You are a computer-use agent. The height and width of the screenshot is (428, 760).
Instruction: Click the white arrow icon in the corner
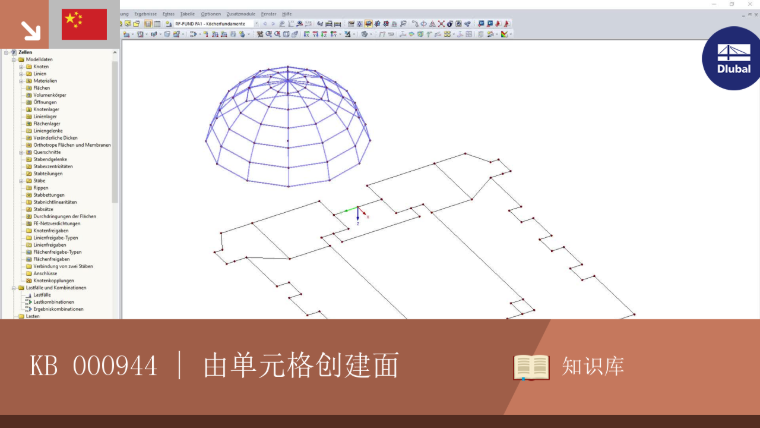tap(31, 31)
